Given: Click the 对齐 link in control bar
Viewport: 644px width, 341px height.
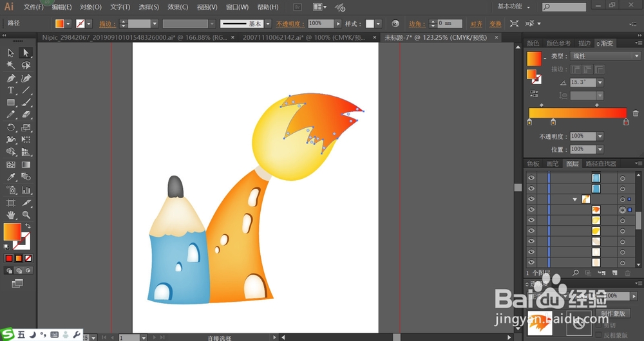Looking at the screenshot, I should (x=477, y=24).
